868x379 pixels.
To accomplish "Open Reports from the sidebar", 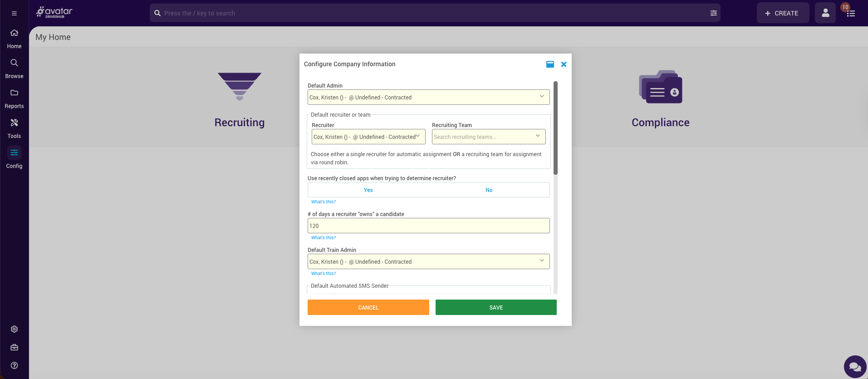I will (x=14, y=98).
